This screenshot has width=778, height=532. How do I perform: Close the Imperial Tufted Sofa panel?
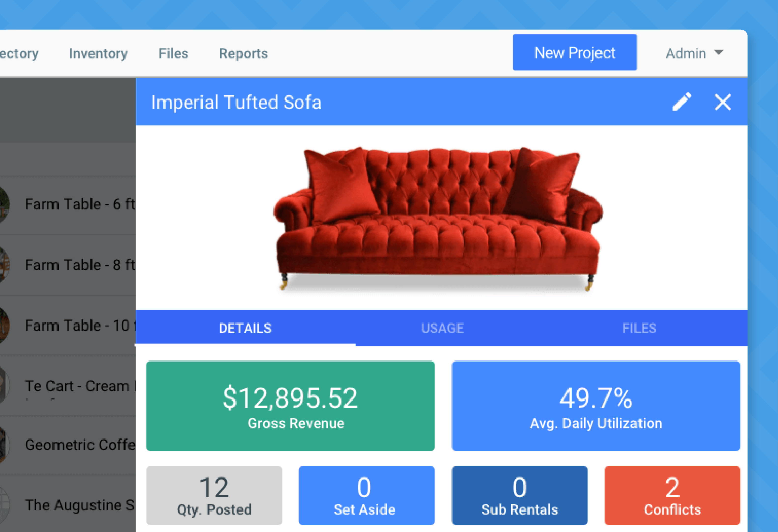click(722, 102)
